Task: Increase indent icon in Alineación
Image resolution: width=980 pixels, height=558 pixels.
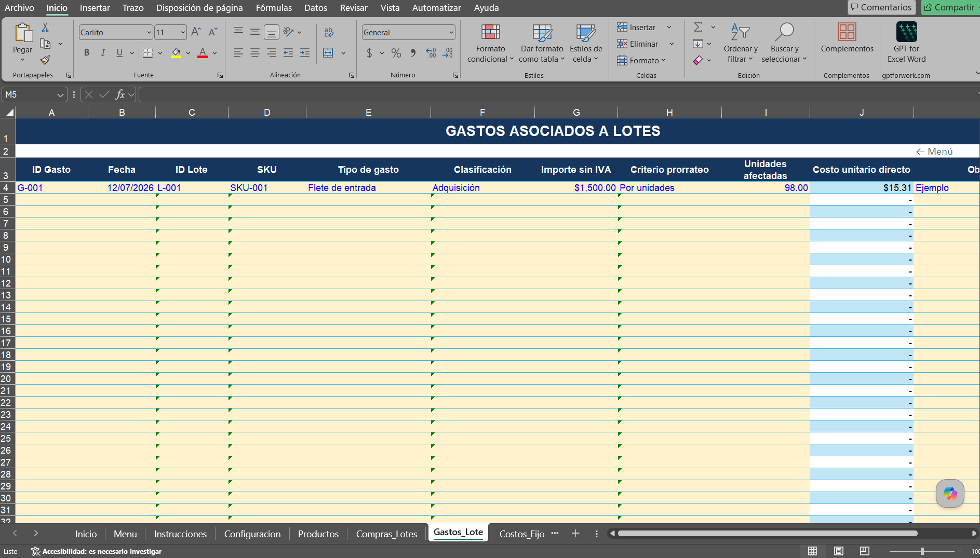Action: click(305, 52)
